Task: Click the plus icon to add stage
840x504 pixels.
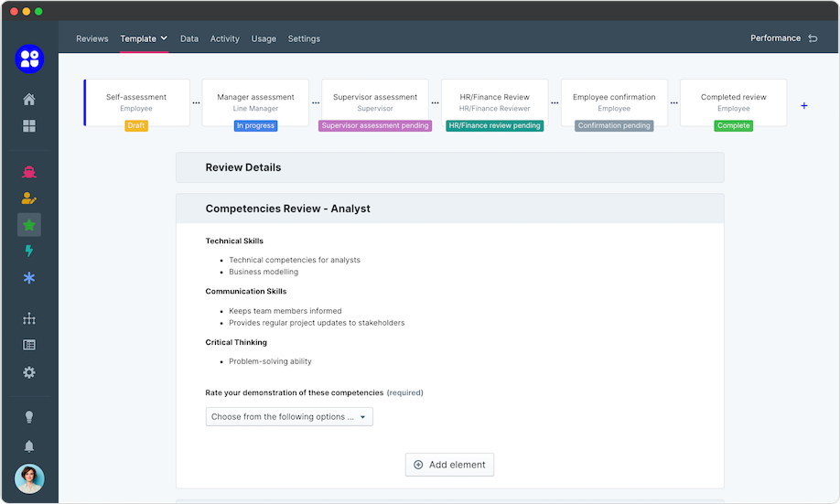Action: coord(804,106)
